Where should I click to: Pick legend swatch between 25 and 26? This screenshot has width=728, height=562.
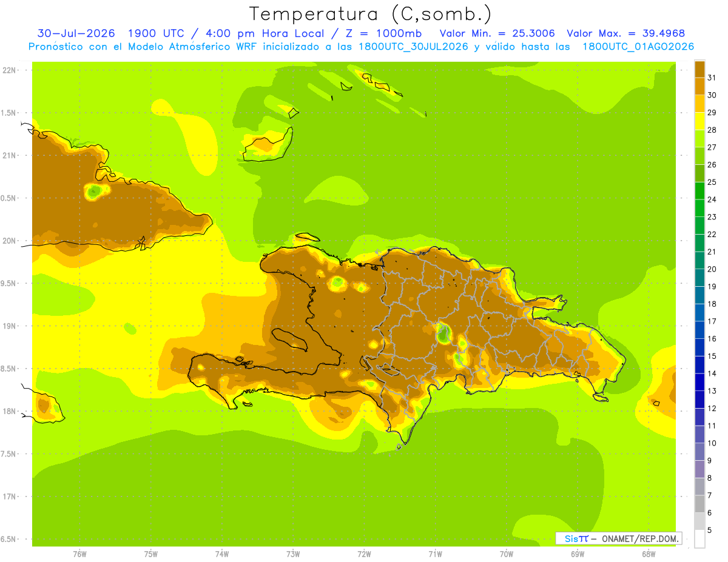pyautogui.click(x=699, y=173)
